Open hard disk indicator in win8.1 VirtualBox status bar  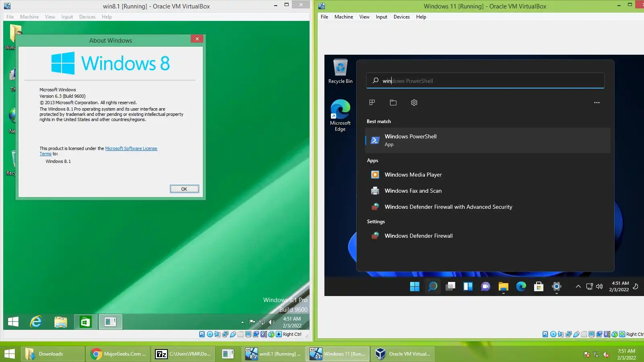[202, 334]
